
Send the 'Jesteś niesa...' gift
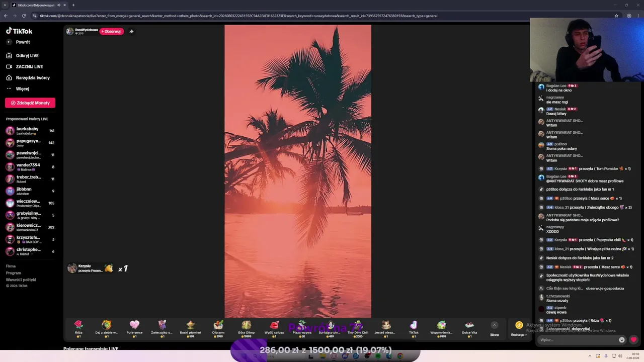(386, 328)
